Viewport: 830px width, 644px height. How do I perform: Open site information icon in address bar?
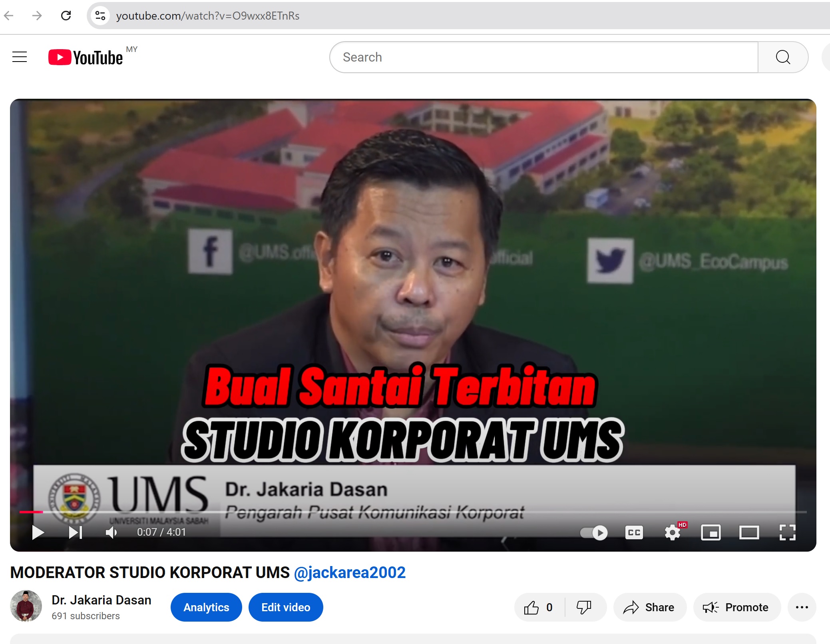pyautogui.click(x=100, y=16)
